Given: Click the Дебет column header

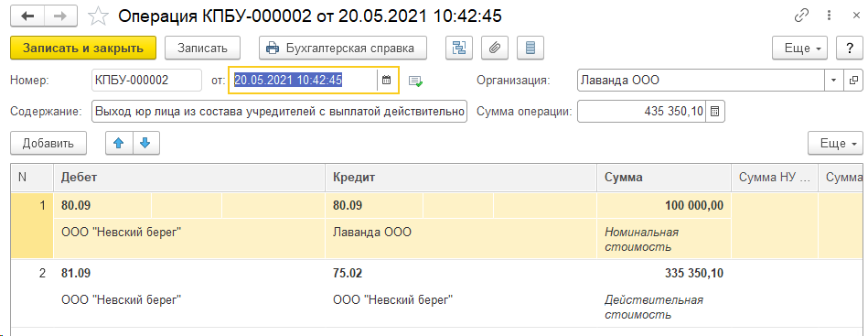Looking at the screenshot, I should pyautogui.click(x=189, y=178).
